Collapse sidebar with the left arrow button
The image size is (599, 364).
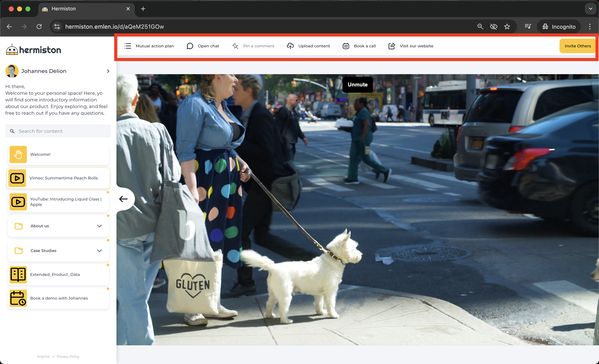[x=124, y=199]
